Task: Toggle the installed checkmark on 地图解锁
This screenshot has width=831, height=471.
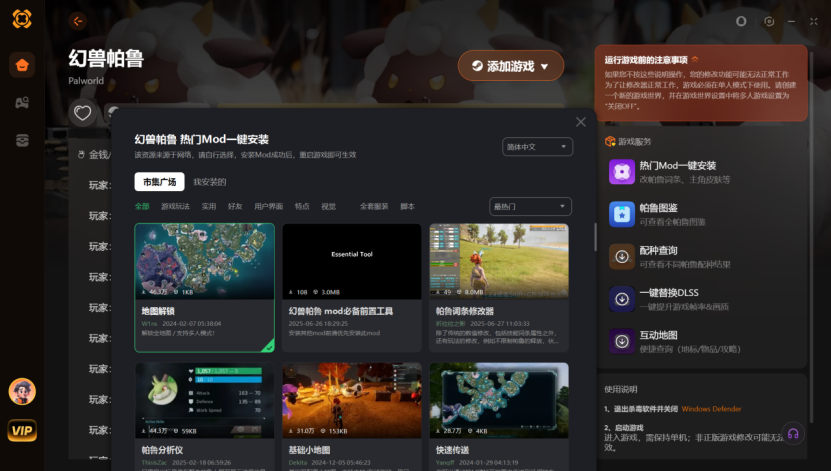Action: pos(269,346)
